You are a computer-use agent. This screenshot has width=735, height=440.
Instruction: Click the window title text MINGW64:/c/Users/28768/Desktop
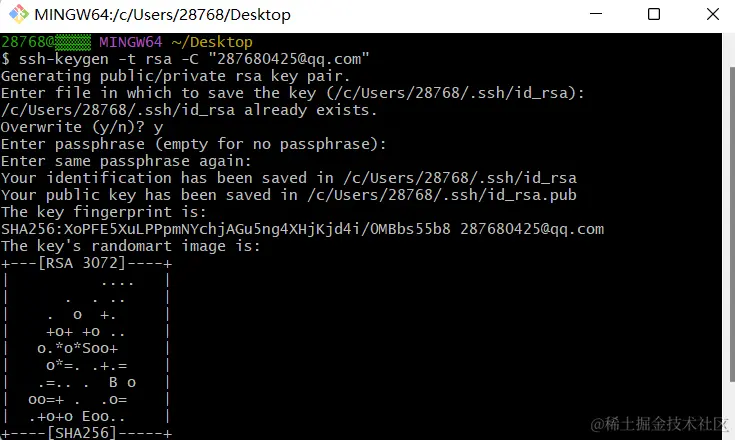click(162, 15)
